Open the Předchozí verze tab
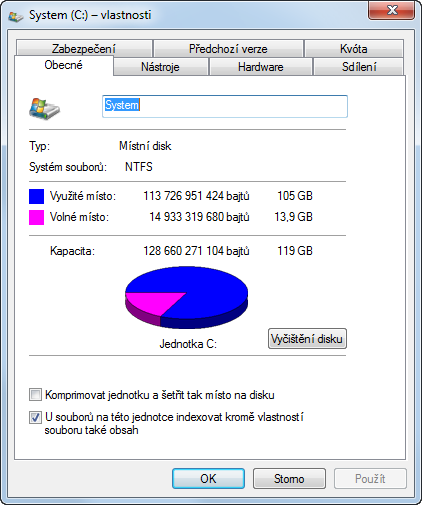The width and height of the screenshot is (422, 505). 228,49
